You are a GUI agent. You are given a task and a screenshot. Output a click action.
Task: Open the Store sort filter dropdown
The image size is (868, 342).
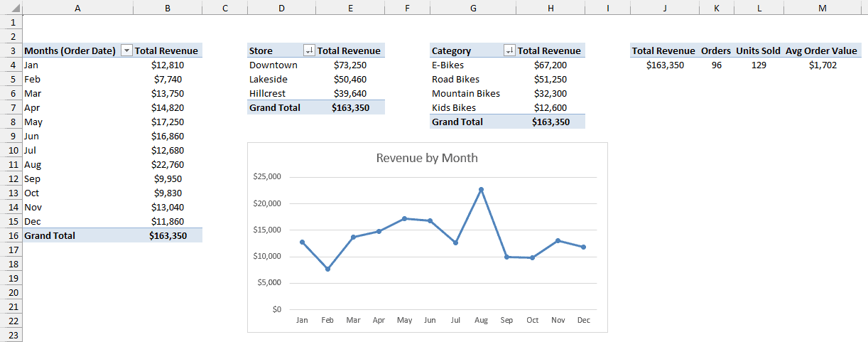coord(309,50)
